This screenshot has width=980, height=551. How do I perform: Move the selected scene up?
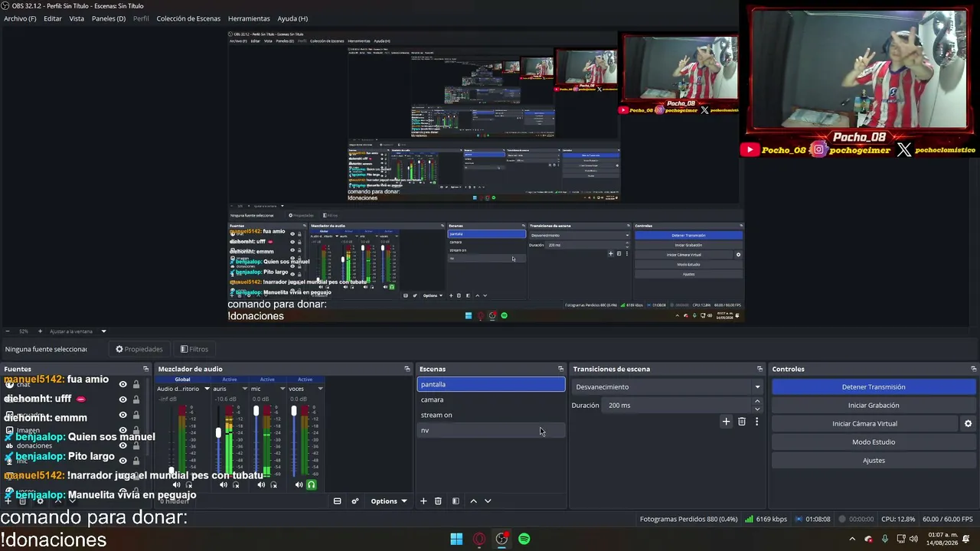click(x=473, y=501)
